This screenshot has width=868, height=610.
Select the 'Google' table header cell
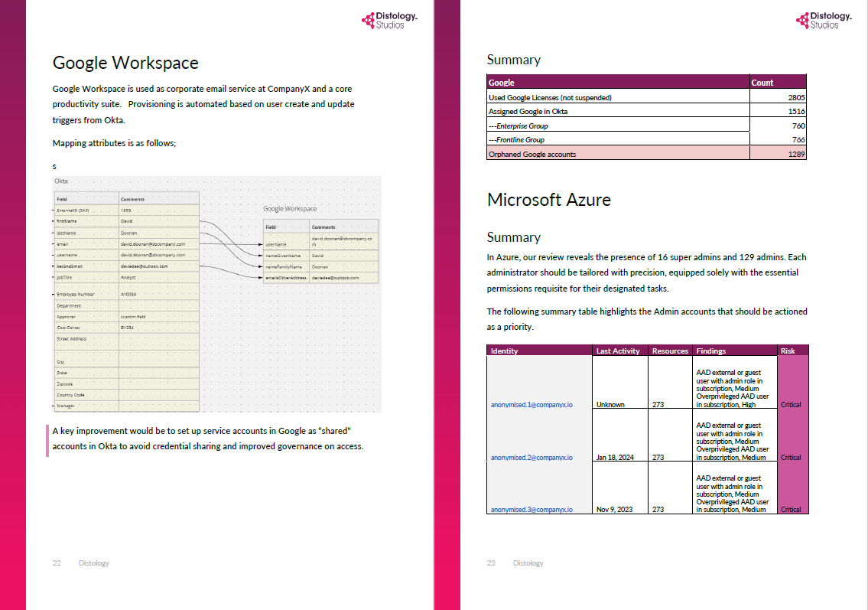point(619,82)
